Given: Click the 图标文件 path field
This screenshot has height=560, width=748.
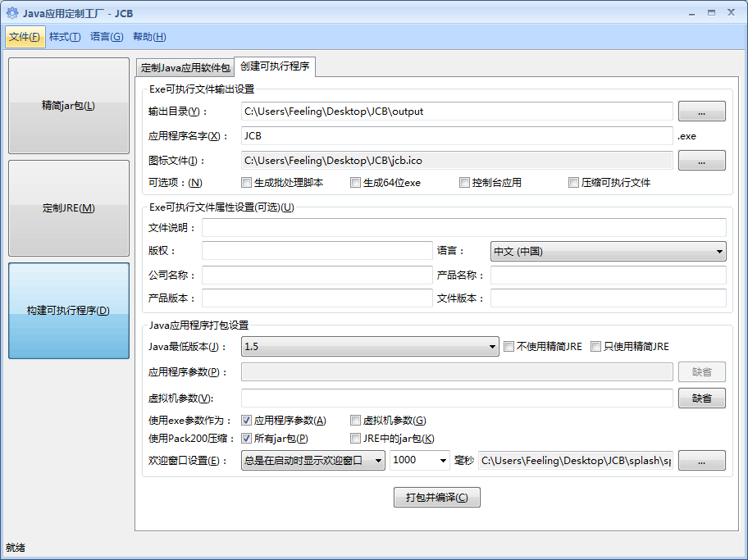Looking at the screenshot, I should pos(457,160).
